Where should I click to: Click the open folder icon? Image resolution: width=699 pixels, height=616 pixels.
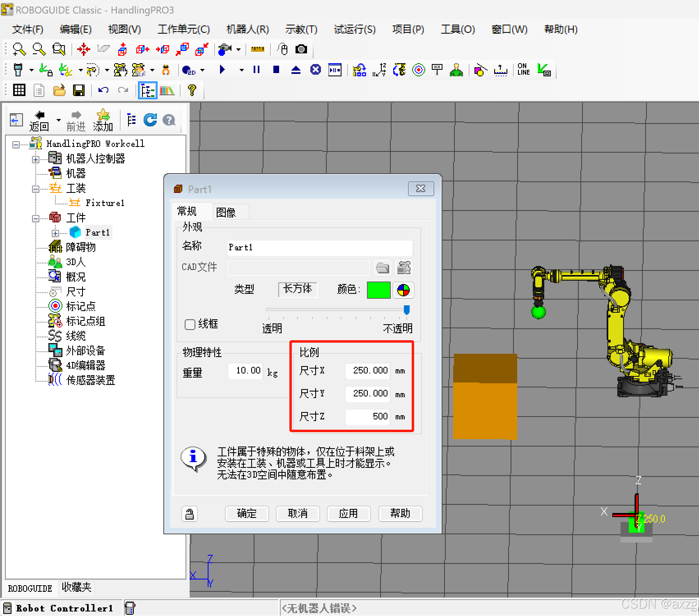tap(59, 90)
